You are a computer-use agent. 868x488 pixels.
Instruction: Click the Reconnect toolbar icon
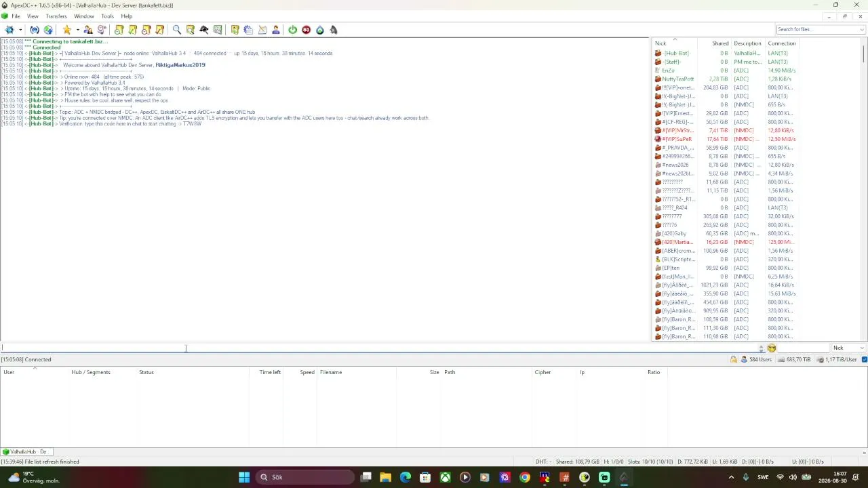pyautogui.click(x=35, y=30)
